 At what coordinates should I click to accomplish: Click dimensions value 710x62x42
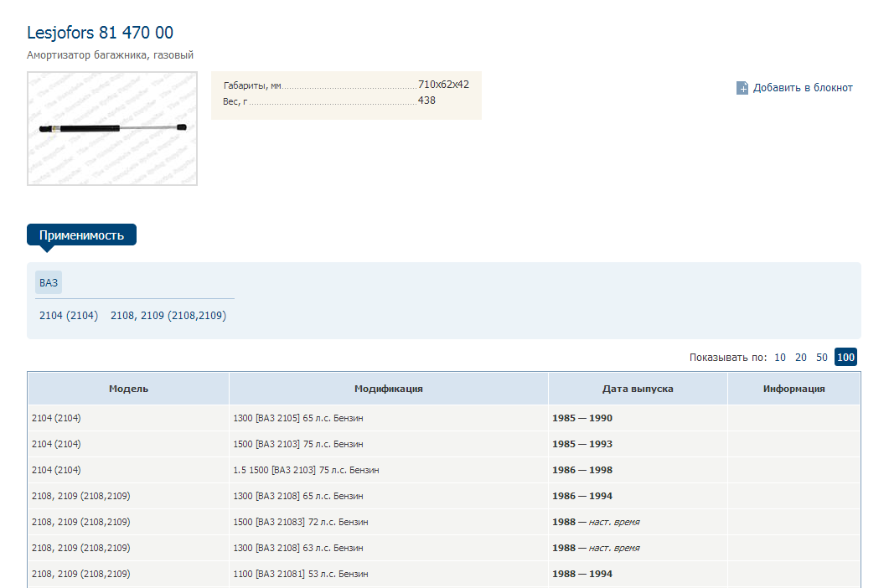443,85
